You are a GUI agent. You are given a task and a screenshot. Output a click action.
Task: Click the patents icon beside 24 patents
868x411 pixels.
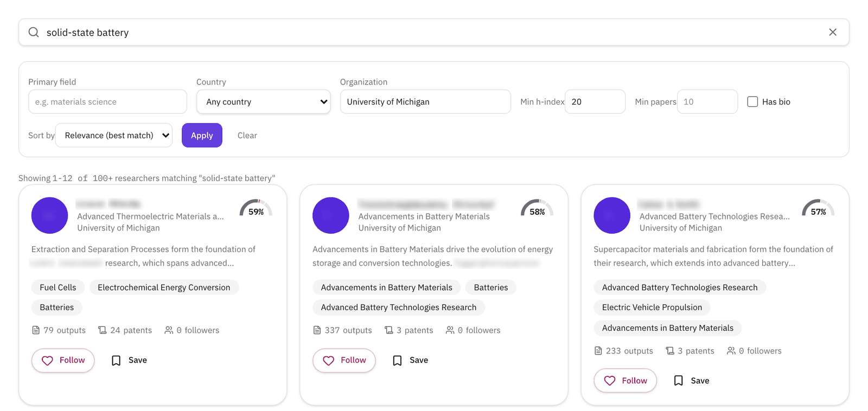[102, 330]
